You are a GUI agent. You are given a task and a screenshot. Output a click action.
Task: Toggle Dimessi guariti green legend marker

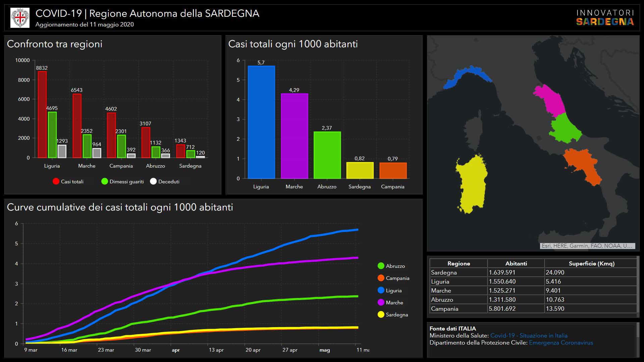click(x=105, y=181)
